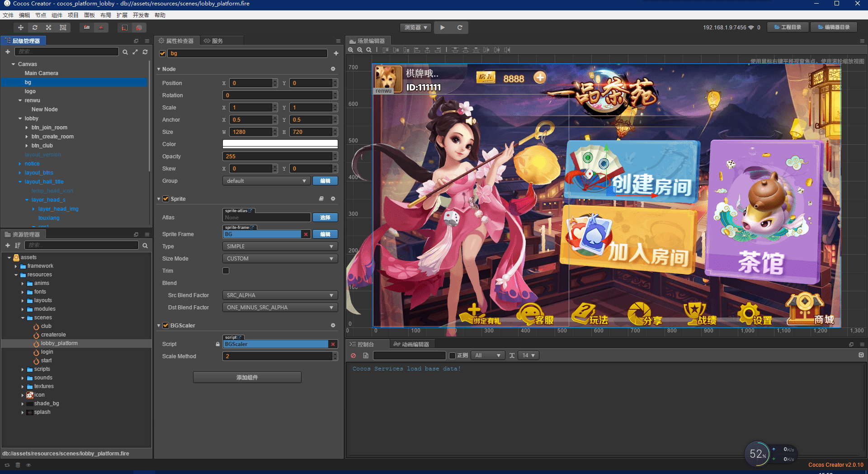
Task: Expand btn_join_room node
Action: [27, 128]
